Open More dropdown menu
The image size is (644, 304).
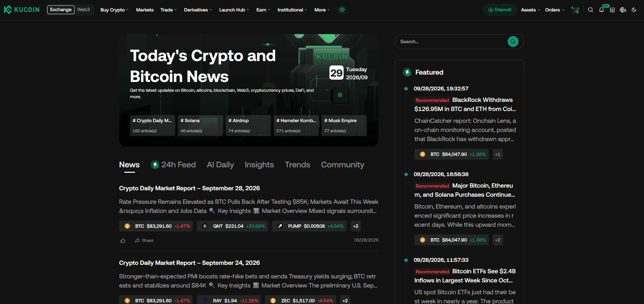[322, 10]
